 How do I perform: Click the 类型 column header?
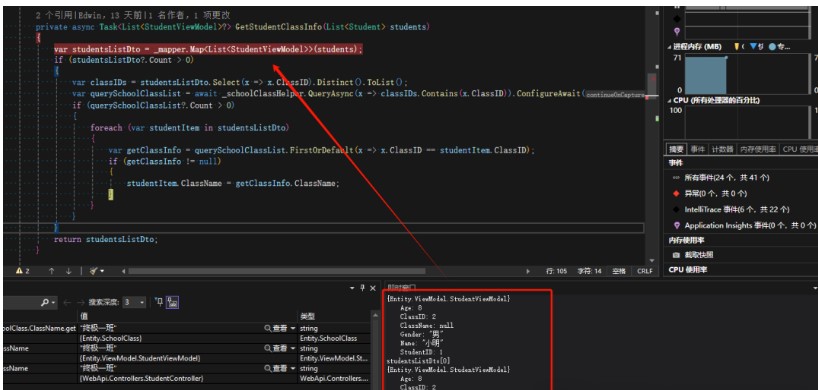point(334,317)
